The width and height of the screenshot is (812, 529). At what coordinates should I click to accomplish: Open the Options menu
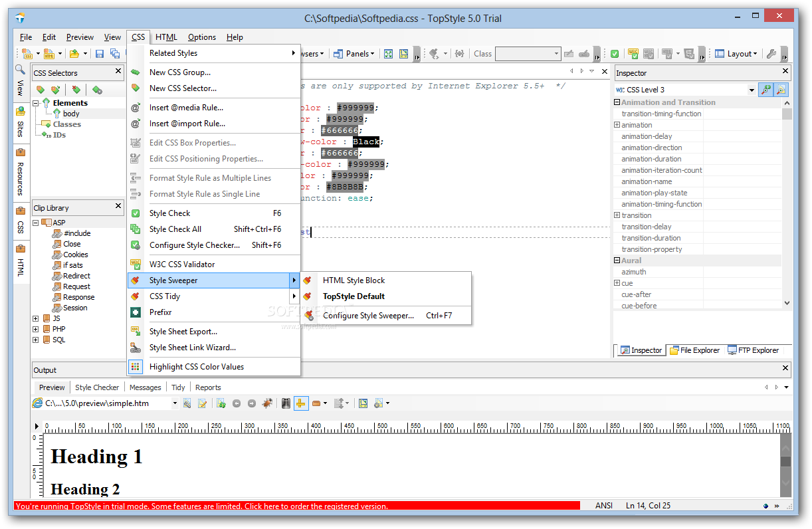pos(202,37)
